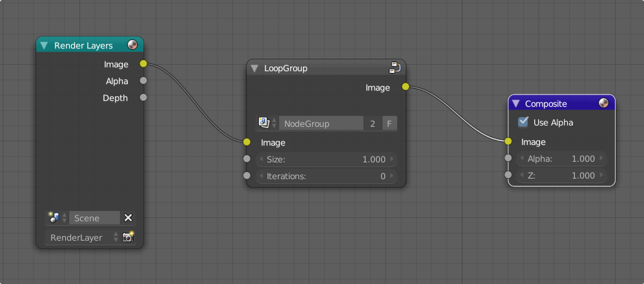
Task: Increase the Z value arrow
Action: (602, 175)
